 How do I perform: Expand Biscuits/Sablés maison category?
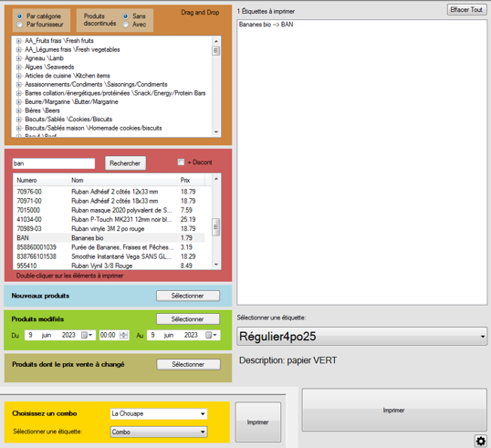point(19,128)
